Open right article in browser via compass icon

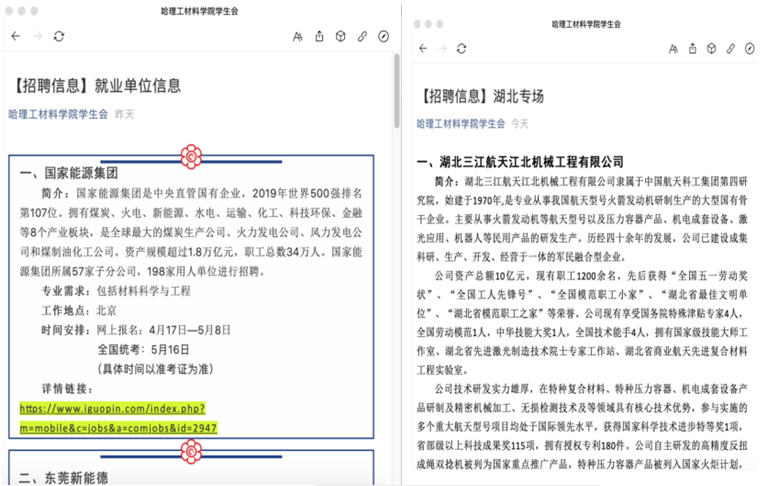click(750, 47)
